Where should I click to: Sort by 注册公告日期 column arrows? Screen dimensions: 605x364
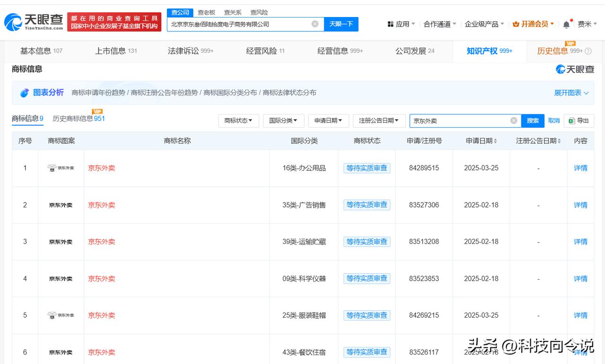tap(559, 141)
